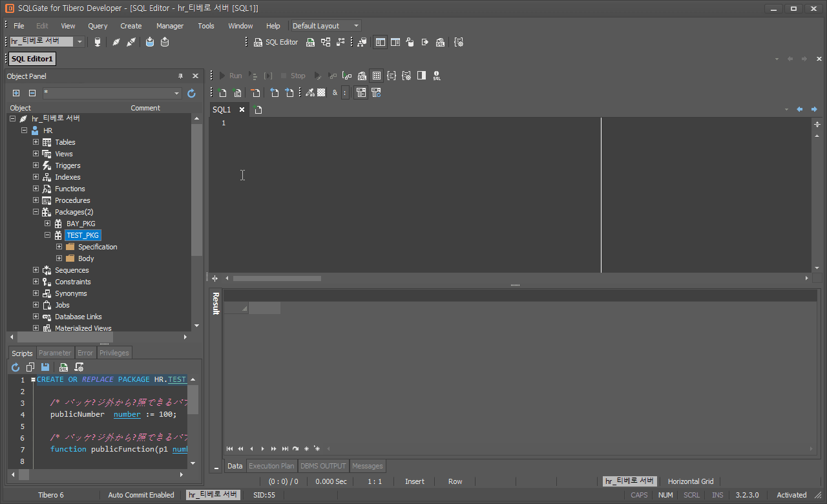Screen dimensions: 827x504
Task: Open the SQL Editor from main toolbar
Action: (276, 42)
